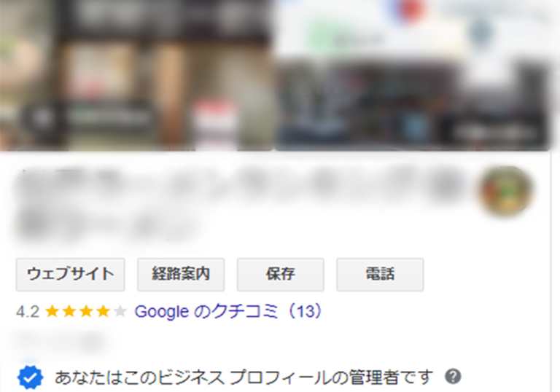Image resolution: width=560 pixels, height=392 pixels.
Task: Click the blurred category text below rating
Action: (x=61, y=341)
